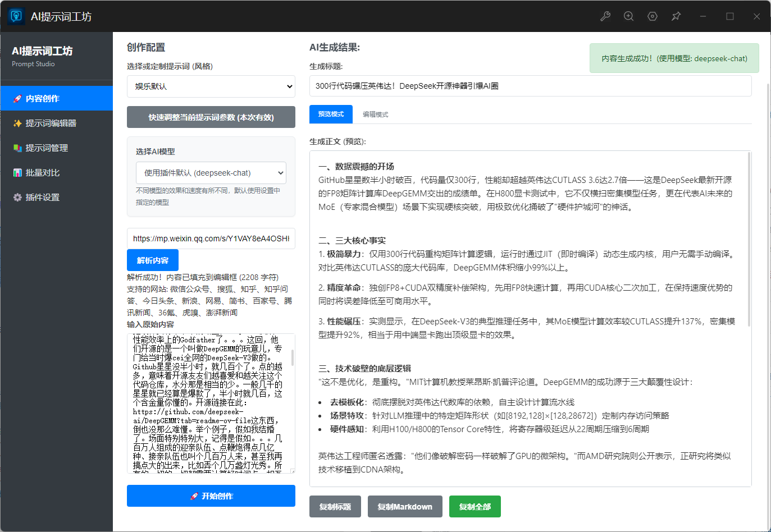Click the AI提示词工坊 app logo icon
This screenshot has width=771, height=532.
click(x=16, y=16)
